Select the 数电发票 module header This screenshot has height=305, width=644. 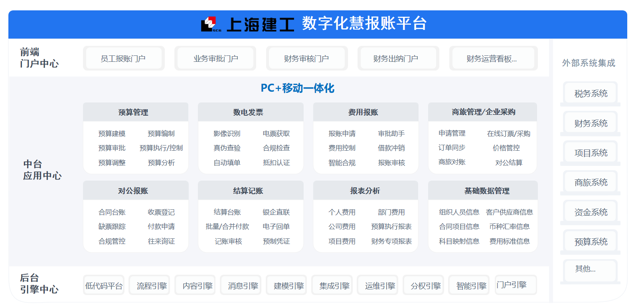tap(251, 112)
